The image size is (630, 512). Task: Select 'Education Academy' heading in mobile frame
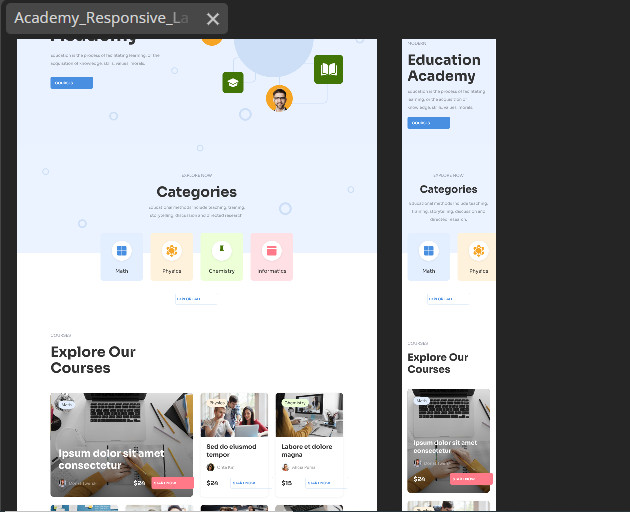(x=444, y=68)
